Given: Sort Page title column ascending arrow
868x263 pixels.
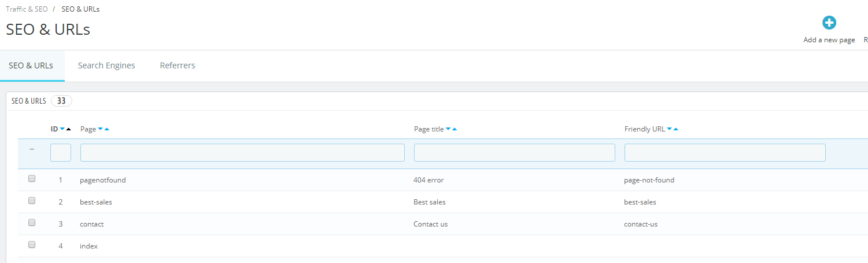Looking at the screenshot, I should click(x=455, y=129).
